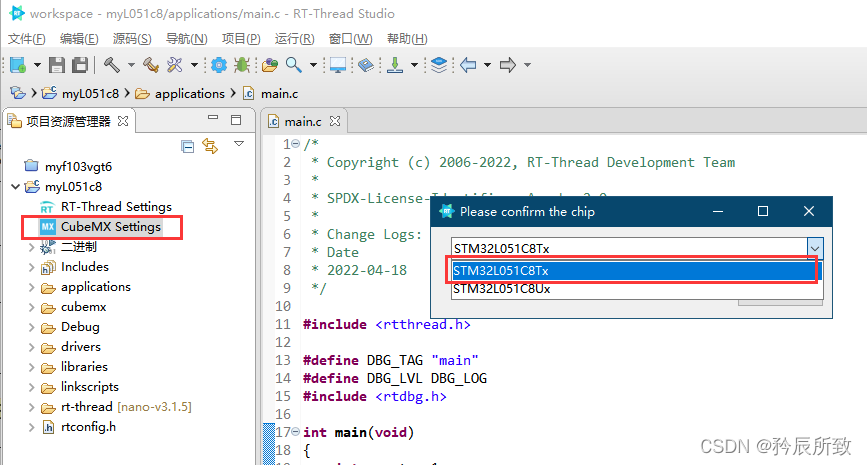Click the New project toolbar icon
Viewport: 867px width, 465px height.
coord(18,65)
